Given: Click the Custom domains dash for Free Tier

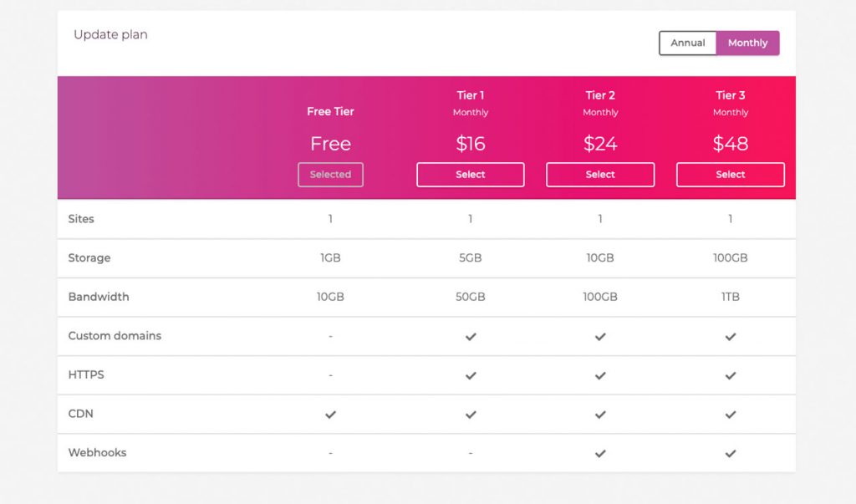Looking at the screenshot, I should coord(330,336).
